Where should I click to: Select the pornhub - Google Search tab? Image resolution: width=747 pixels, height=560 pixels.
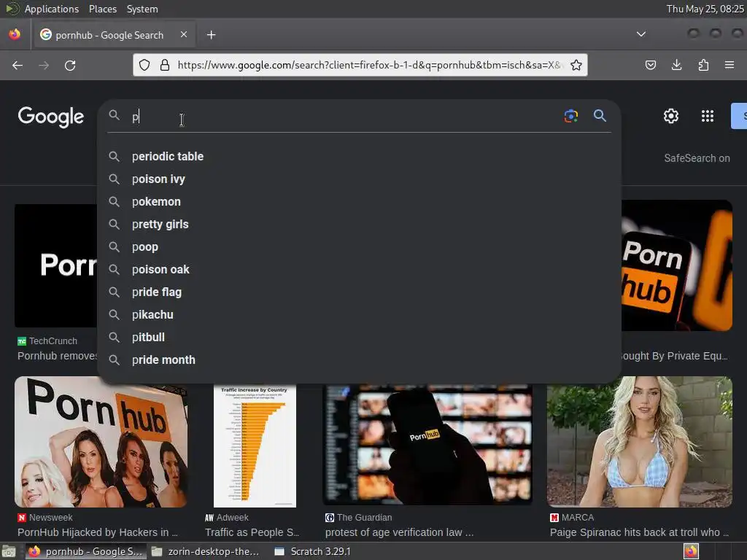(x=113, y=35)
